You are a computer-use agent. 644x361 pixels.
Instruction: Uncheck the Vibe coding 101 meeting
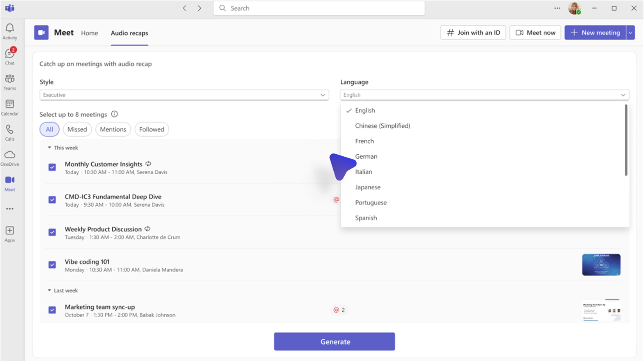tap(52, 265)
